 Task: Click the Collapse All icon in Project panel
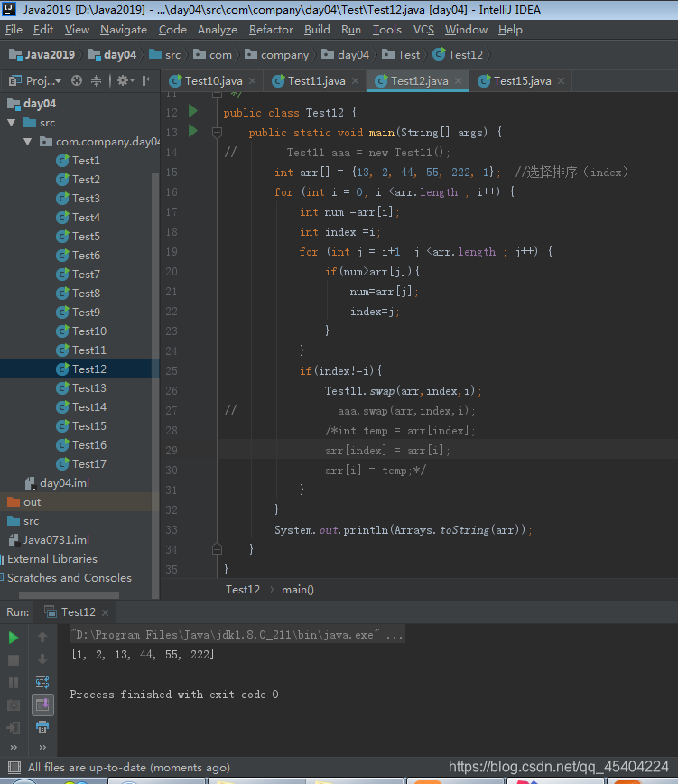[x=96, y=80]
